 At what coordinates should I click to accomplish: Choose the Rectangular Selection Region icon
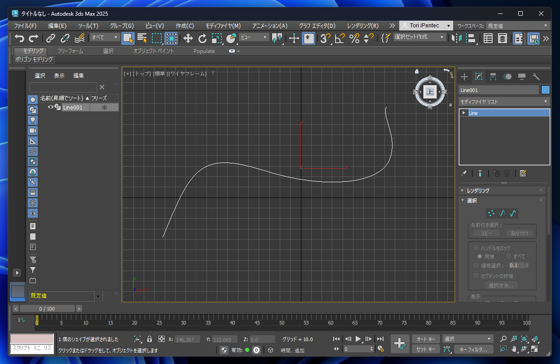[156, 38]
